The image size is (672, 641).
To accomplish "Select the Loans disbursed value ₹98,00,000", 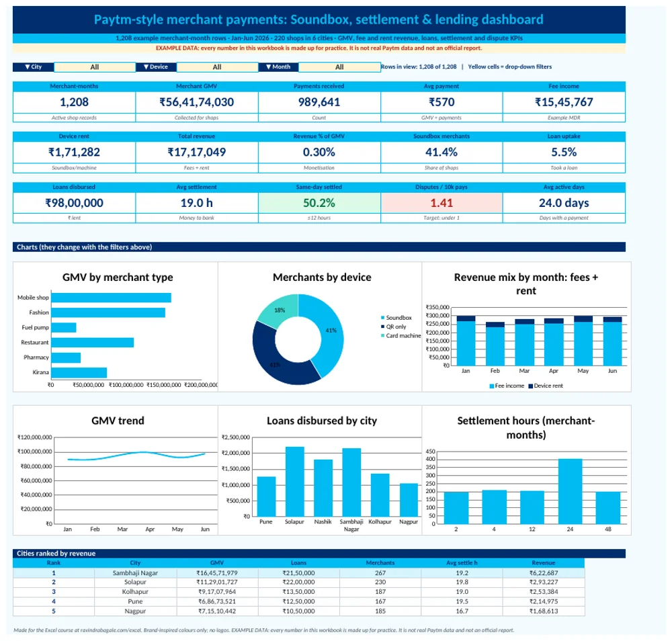I will (74, 203).
